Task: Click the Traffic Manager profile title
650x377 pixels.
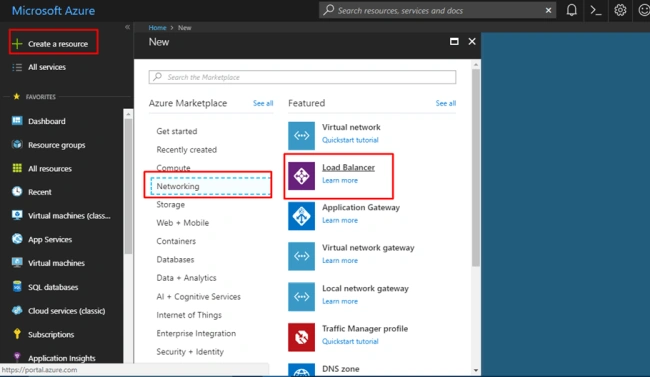Action: pos(365,328)
